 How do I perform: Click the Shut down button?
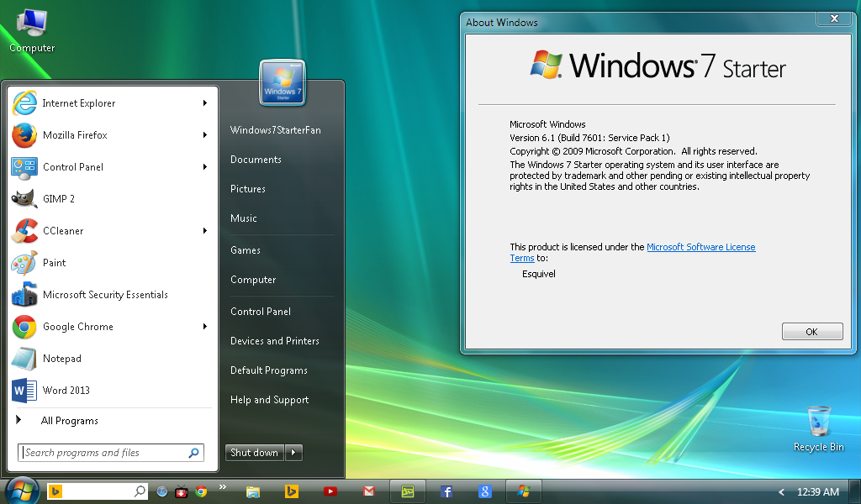pyautogui.click(x=254, y=453)
